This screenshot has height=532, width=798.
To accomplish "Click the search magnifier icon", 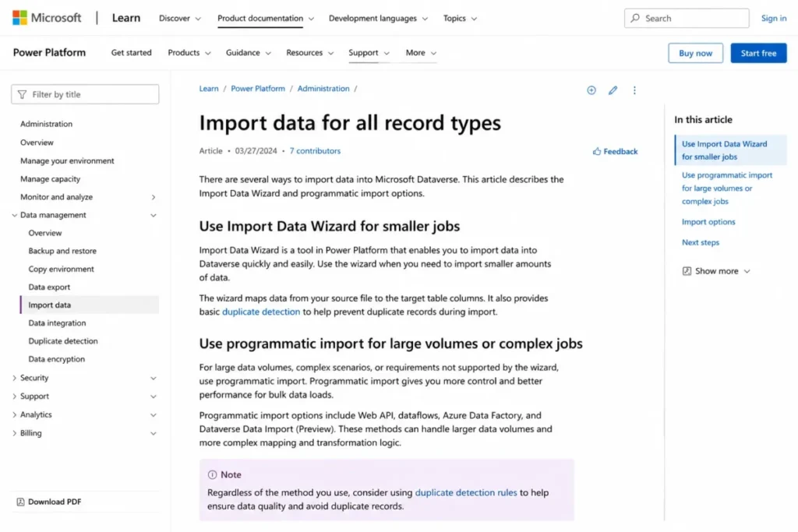I will click(635, 18).
